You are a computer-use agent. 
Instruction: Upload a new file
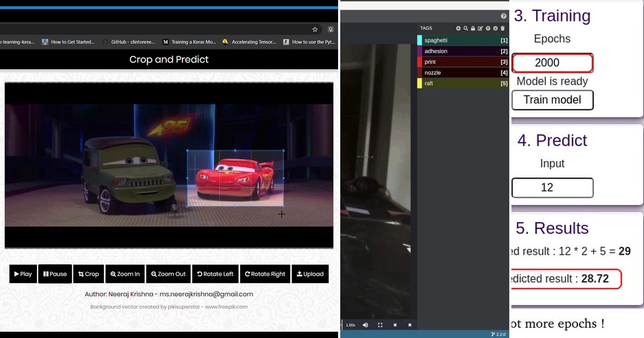coord(310,274)
